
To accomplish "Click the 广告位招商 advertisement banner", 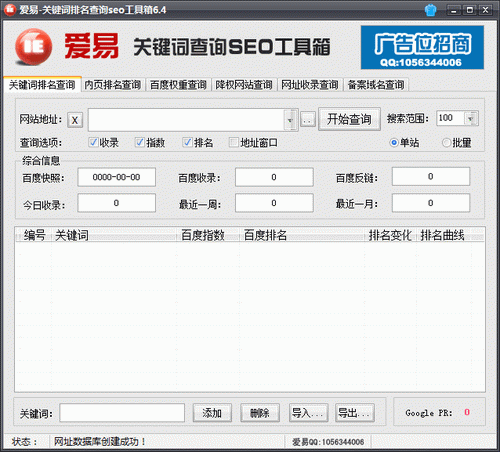I will 422,47.
